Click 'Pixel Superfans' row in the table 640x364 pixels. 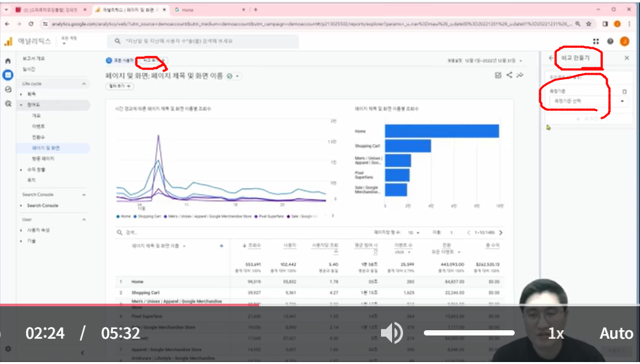click(x=310, y=316)
